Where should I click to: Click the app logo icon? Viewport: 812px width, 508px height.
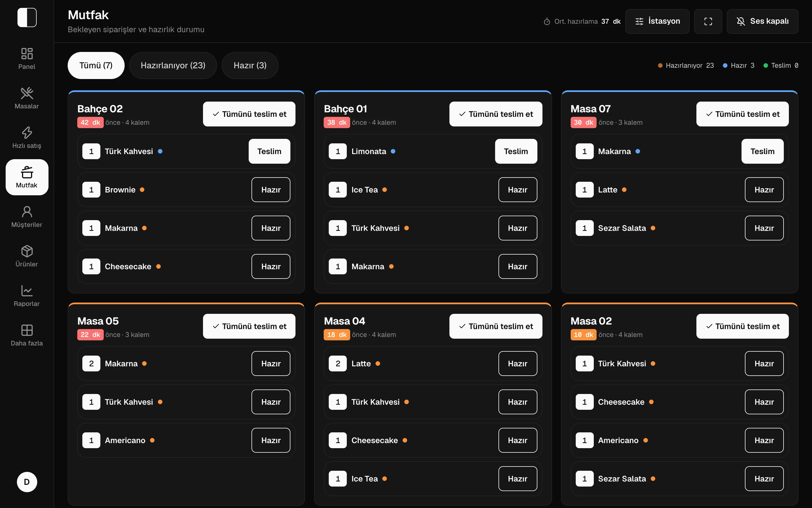pos(27,17)
